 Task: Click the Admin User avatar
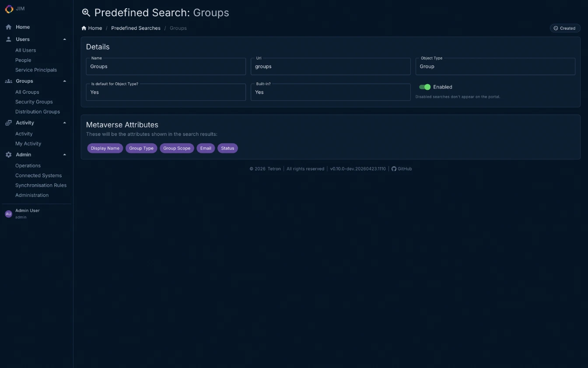[8, 213]
